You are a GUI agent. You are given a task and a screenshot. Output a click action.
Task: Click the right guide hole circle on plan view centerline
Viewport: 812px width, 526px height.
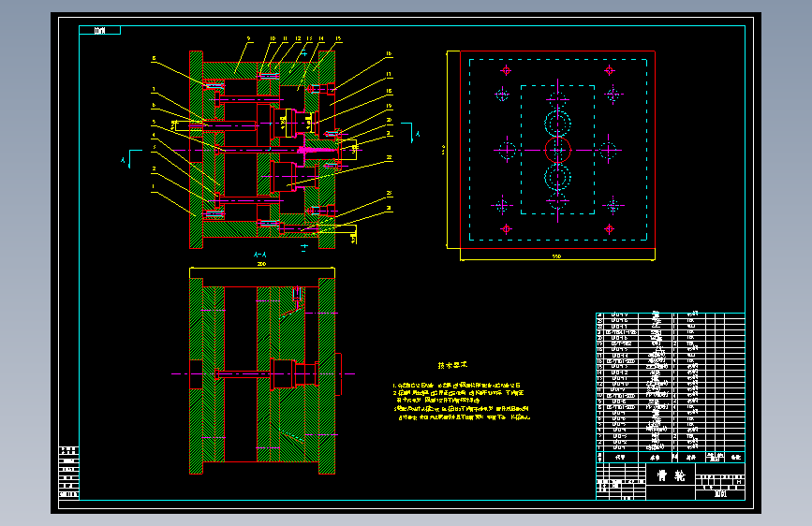coord(609,151)
